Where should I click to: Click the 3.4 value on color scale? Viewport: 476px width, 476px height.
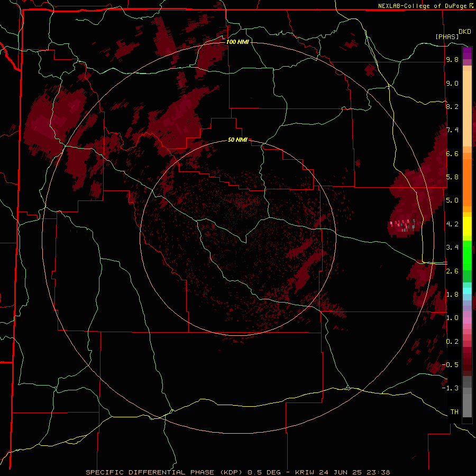(452, 248)
